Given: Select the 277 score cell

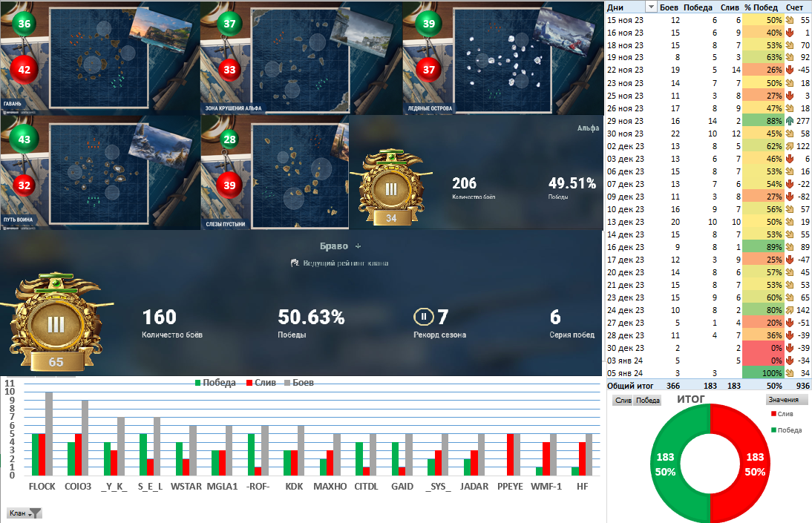Looking at the screenshot, I should tap(802, 121).
